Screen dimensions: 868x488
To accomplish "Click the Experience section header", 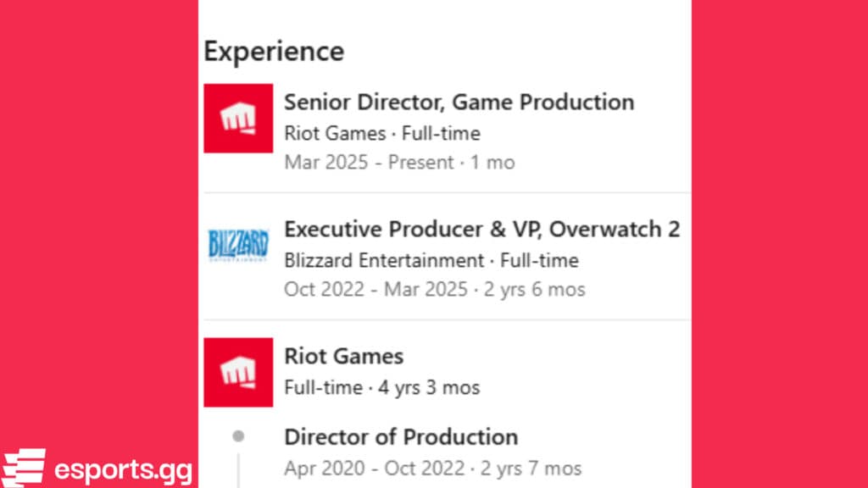I will [273, 51].
